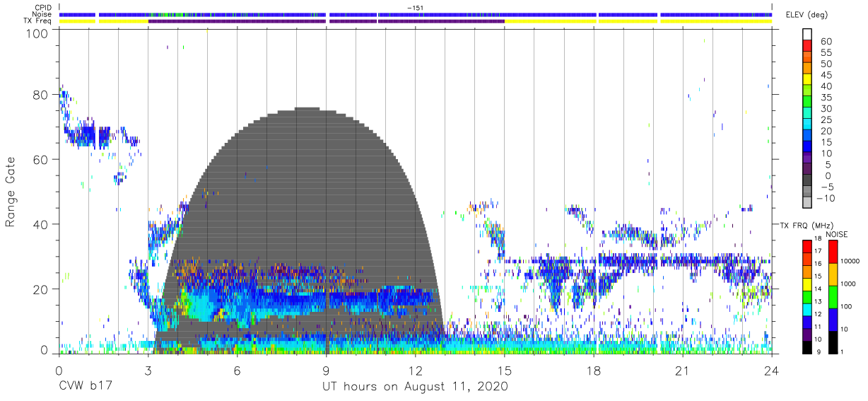
Task: Click the '3' tick on UT hours axis
Action: click(148, 371)
